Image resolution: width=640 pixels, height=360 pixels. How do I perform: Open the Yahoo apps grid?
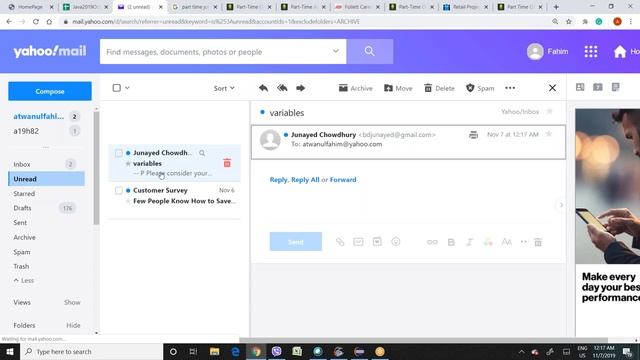[591, 51]
